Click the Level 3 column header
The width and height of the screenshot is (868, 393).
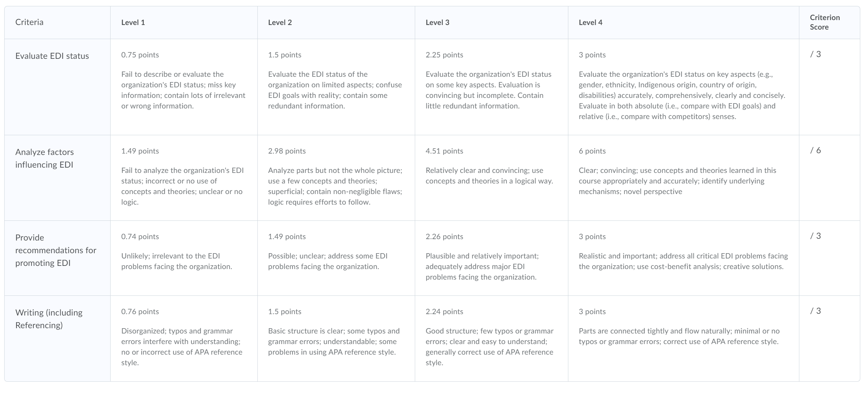click(437, 23)
